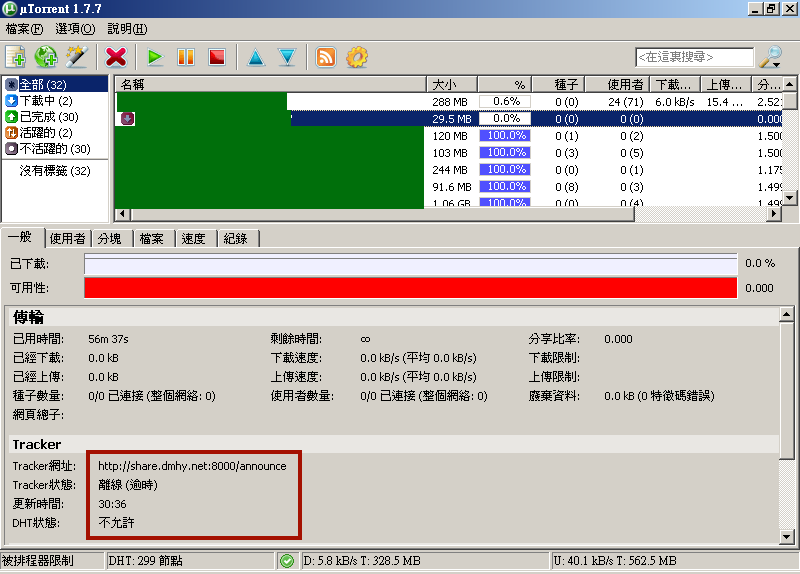Open the 選項 menu
Viewport: 800px width, 574px height.
[75, 29]
